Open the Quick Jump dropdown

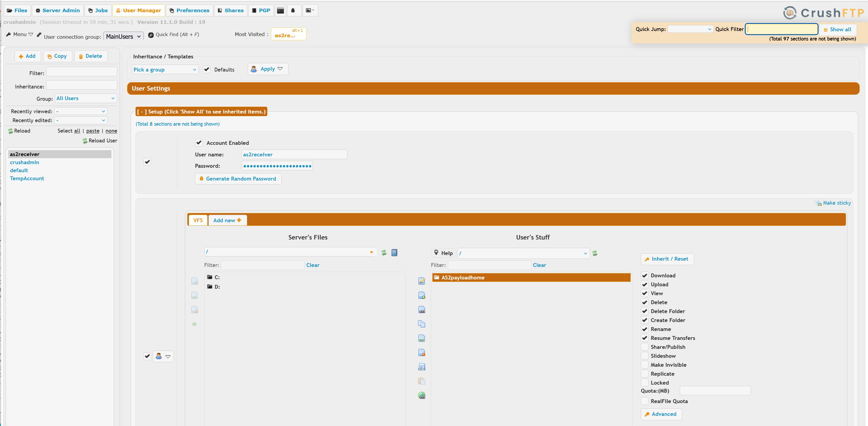click(x=691, y=29)
